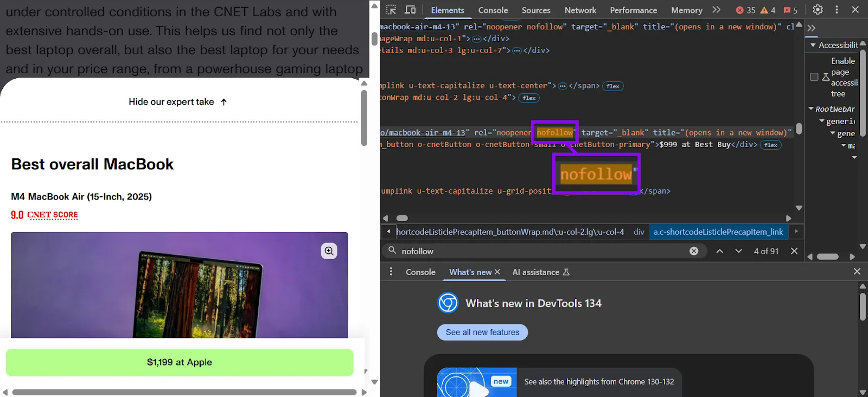Click the DOM tree horizontal scrollbar thumb
This screenshot has width=868, height=397.
[402, 218]
